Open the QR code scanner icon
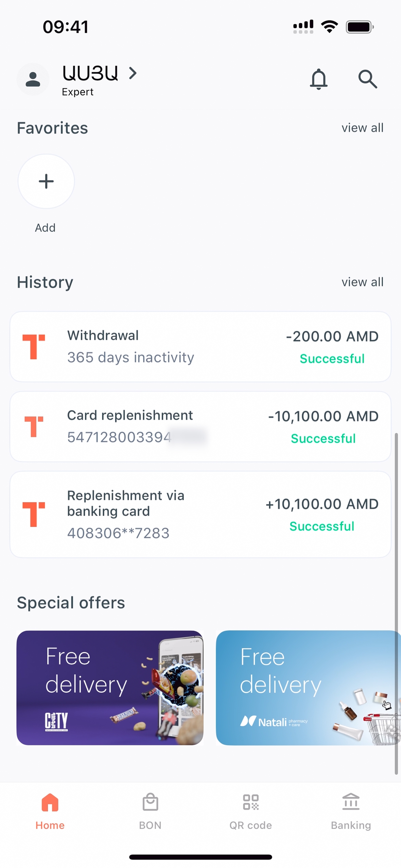This screenshot has height=868, width=401. 250,802
